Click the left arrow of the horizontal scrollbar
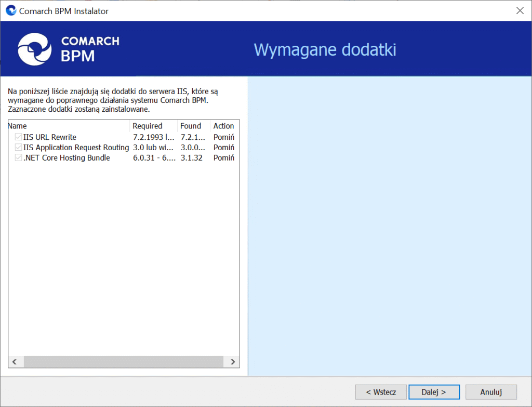 [x=15, y=362]
